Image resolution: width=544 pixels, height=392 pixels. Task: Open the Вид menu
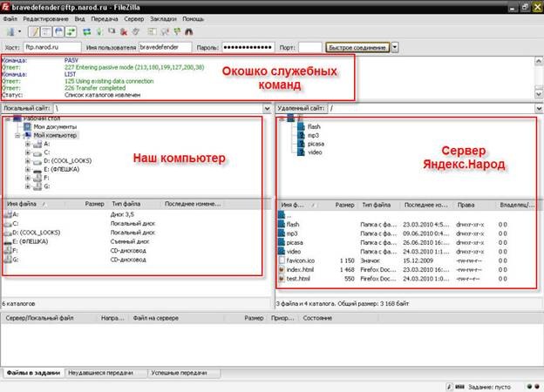click(x=79, y=19)
